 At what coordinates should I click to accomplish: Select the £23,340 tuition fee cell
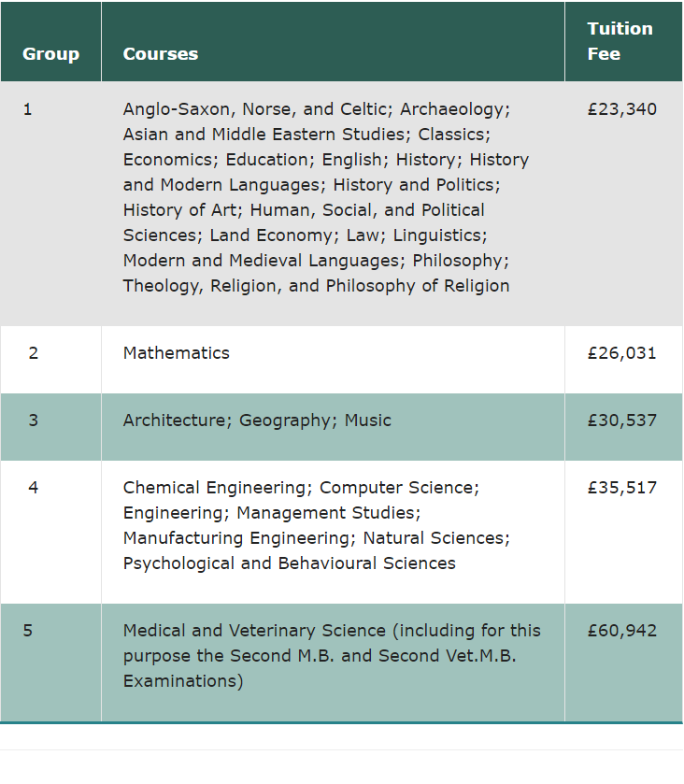622,109
